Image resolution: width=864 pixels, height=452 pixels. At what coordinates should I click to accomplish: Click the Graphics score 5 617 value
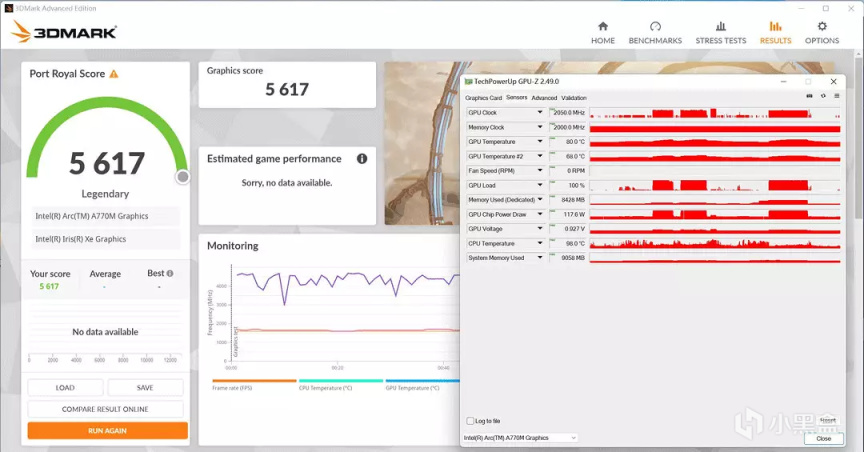click(x=287, y=89)
